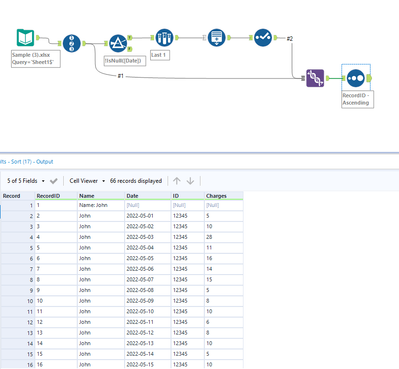Select the Select tool with the checkmark

click(x=263, y=38)
